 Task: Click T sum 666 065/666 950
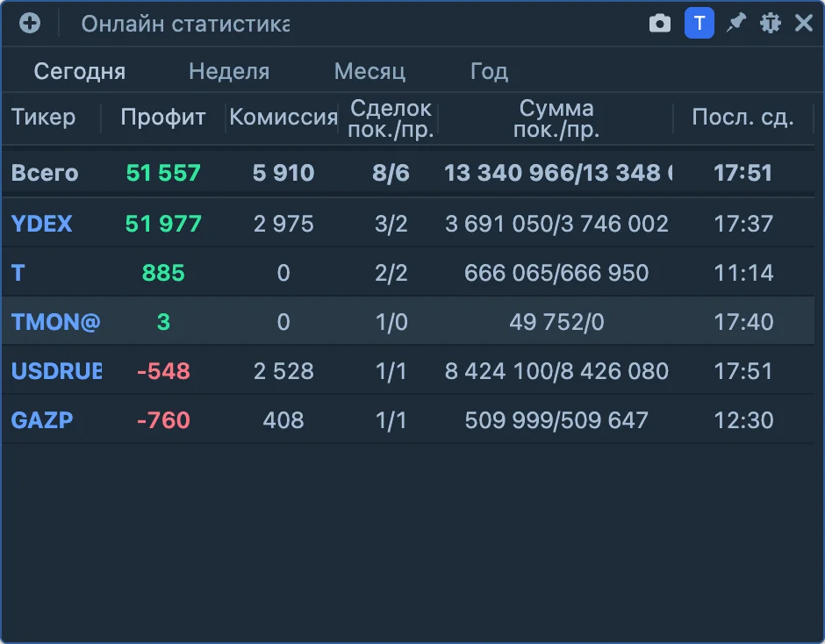(x=556, y=273)
